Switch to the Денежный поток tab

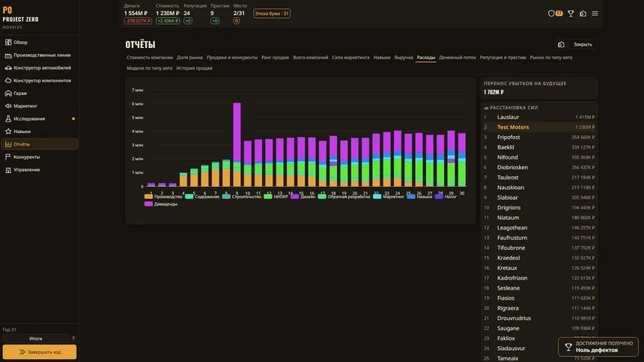click(457, 58)
